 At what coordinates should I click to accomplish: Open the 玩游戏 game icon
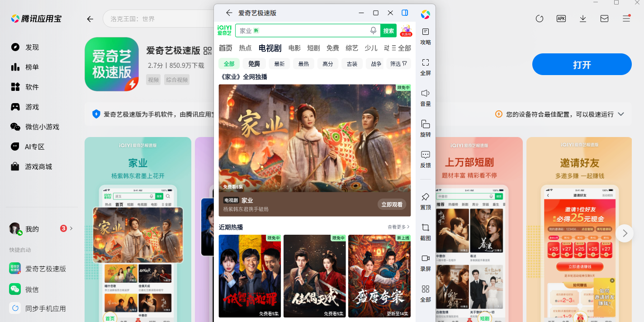tap(406, 30)
